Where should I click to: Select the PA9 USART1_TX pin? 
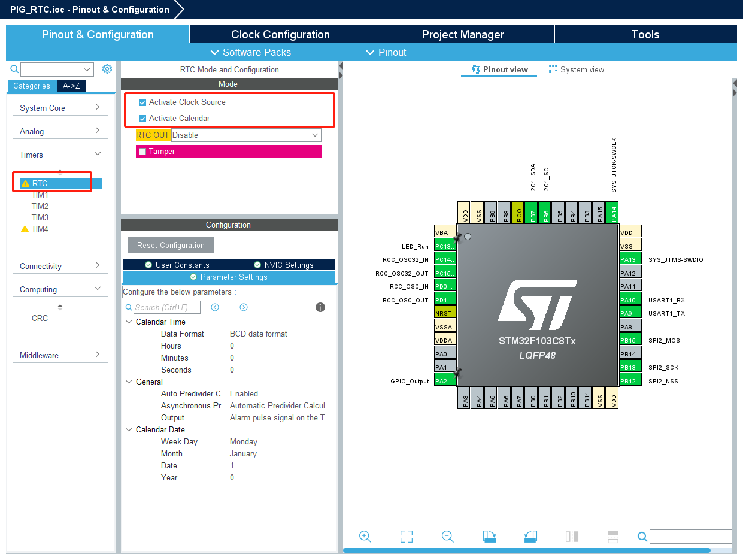(630, 313)
